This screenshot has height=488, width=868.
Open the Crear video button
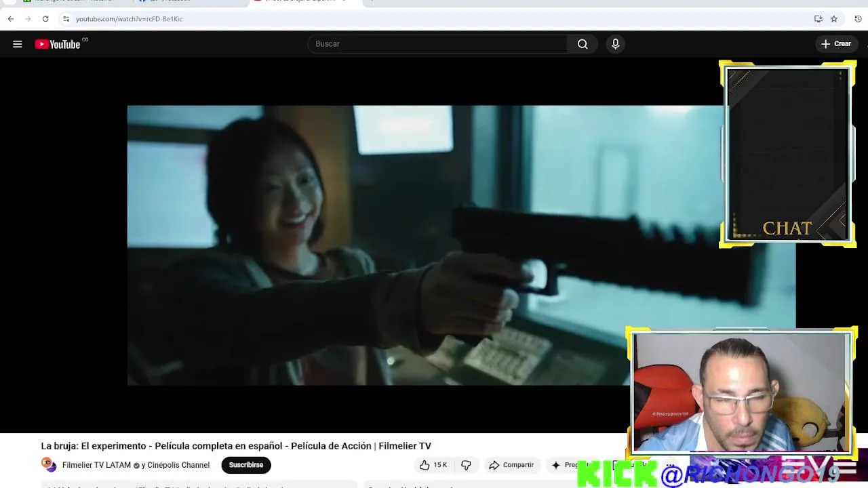click(x=835, y=44)
